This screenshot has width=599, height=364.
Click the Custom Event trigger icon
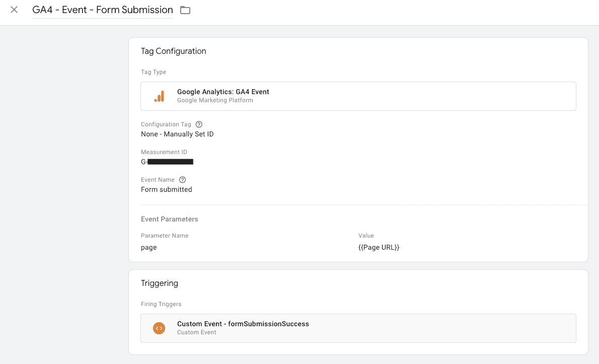159,328
